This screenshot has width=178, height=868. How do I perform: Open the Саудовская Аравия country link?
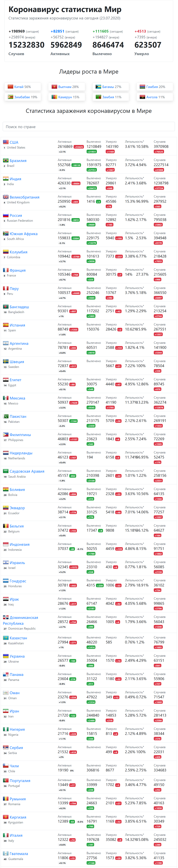(27, 471)
